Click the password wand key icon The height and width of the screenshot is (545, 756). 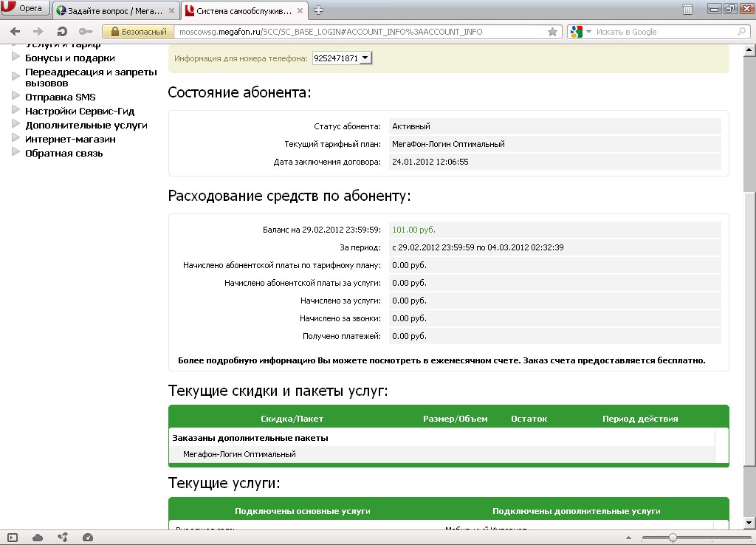pos(85,32)
